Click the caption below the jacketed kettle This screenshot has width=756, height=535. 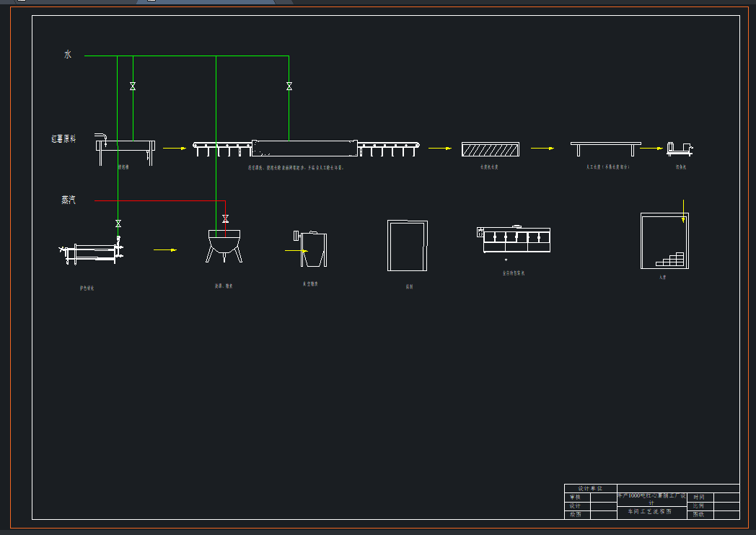point(224,286)
